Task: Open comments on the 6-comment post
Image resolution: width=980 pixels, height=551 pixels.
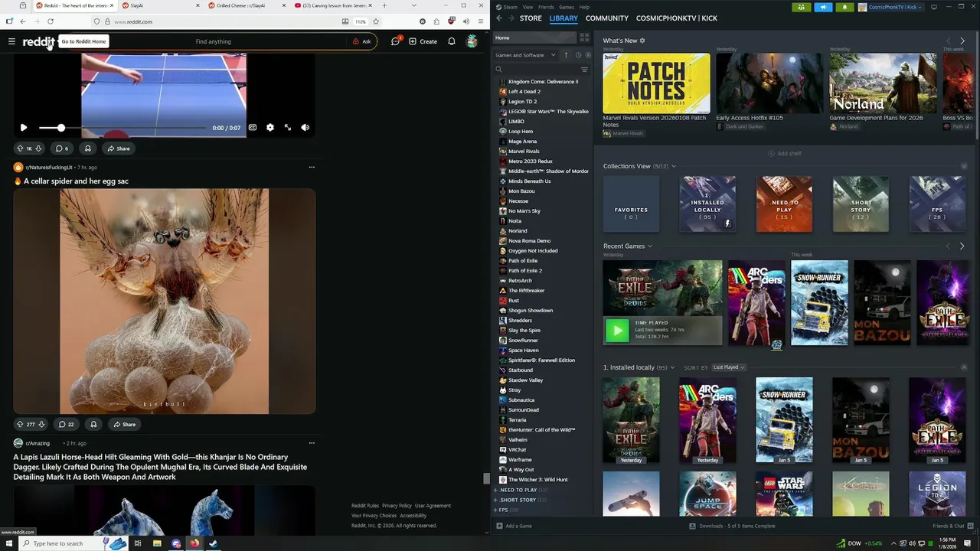Action: [62, 148]
